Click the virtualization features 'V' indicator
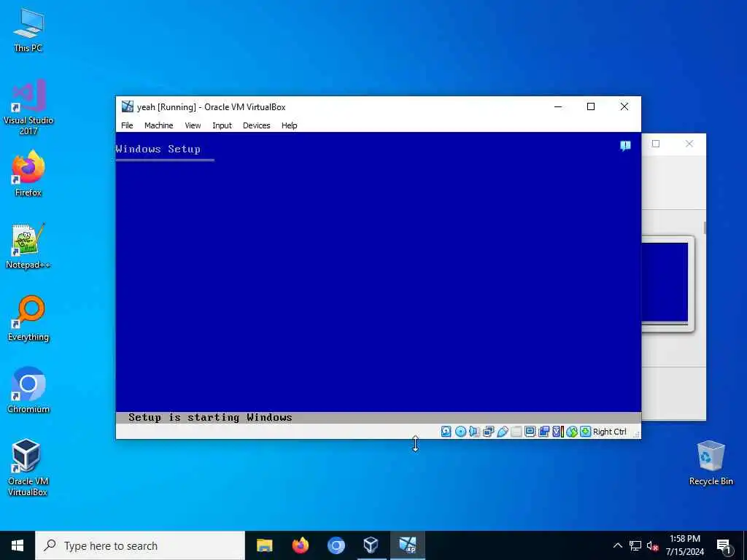 click(x=557, y=432)
